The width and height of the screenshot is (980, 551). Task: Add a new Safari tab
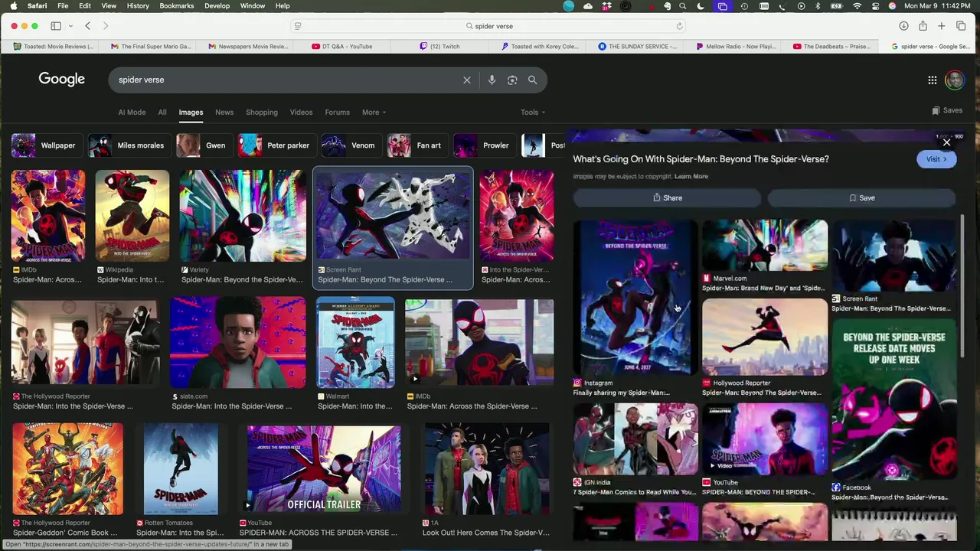[942, 26]
